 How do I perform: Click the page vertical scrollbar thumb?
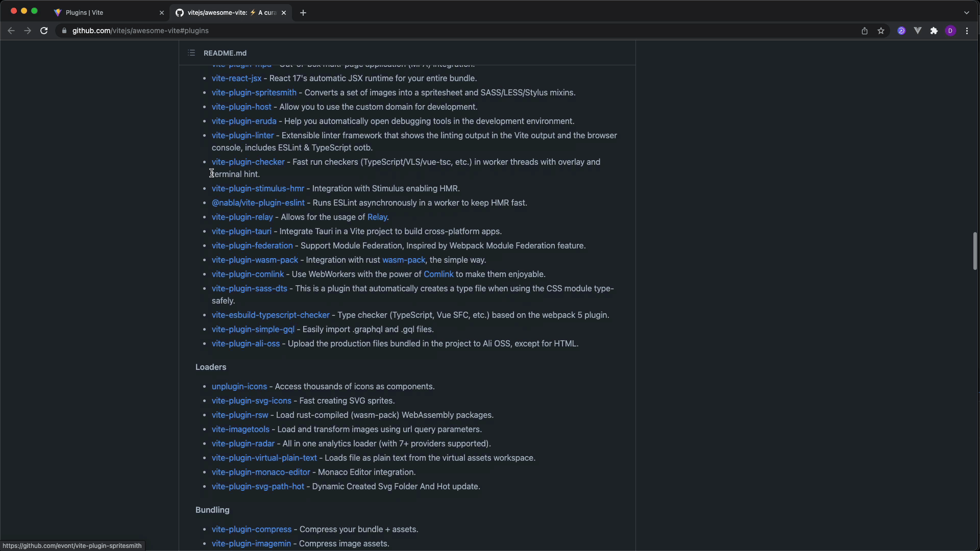point(975,251)
